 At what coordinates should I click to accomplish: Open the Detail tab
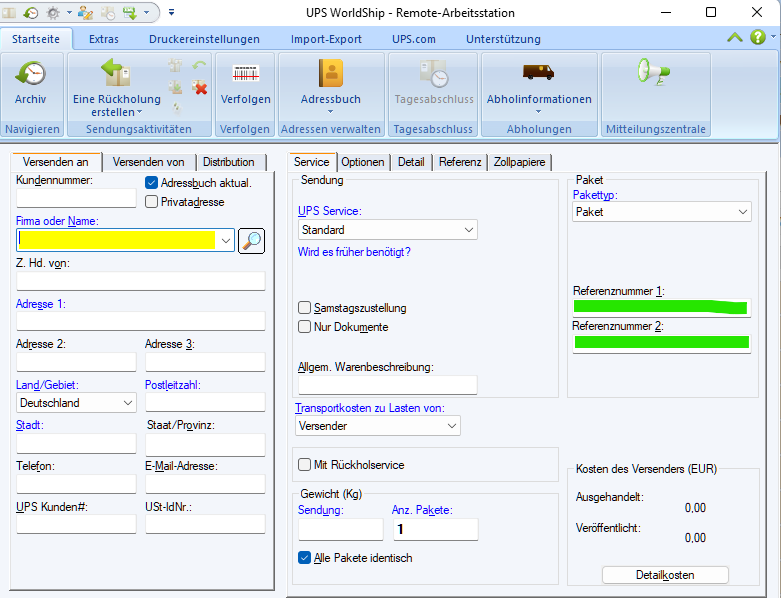pyautogui.click(x=411, y=162)
